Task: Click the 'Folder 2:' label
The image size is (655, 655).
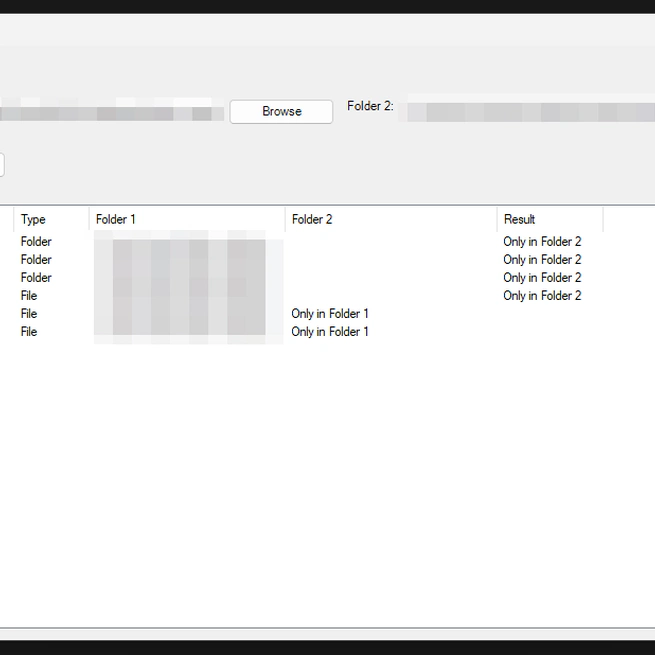Action: 370,106
